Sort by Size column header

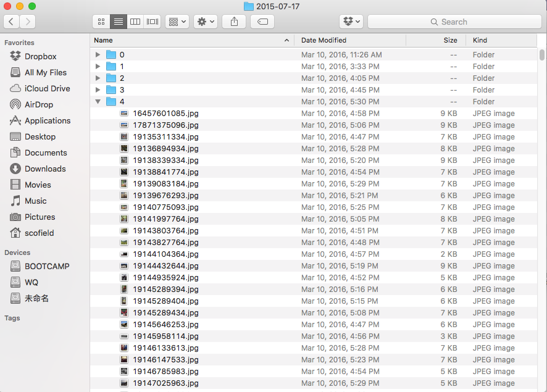450,40
